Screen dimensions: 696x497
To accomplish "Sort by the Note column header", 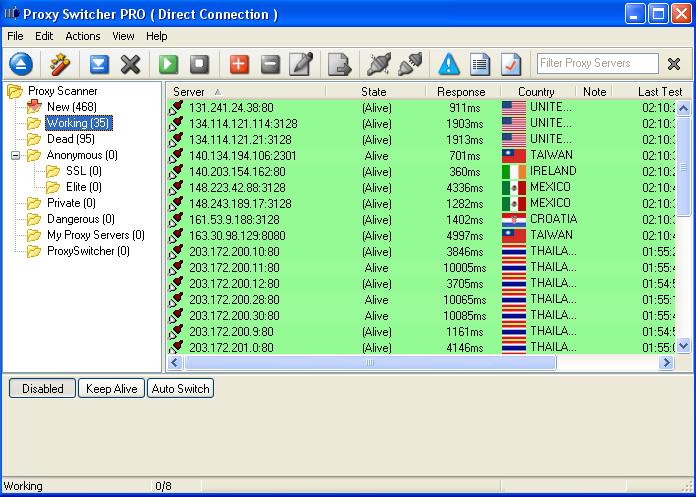I will click(x=594, y=91).
